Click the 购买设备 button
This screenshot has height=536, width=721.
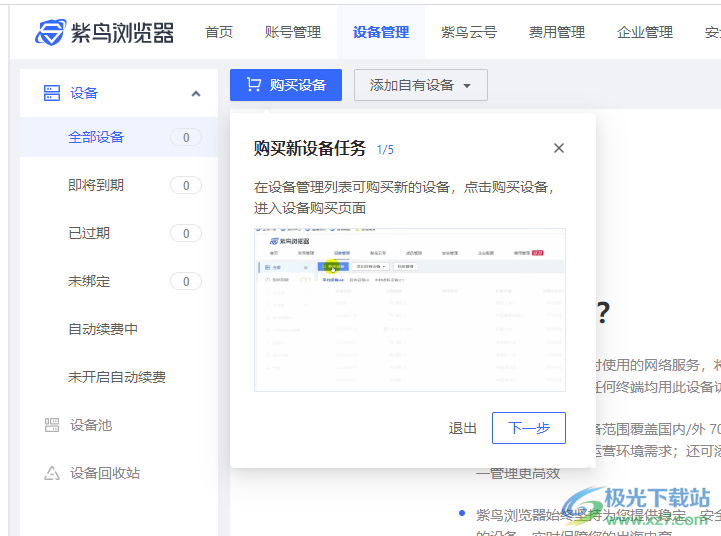click(286, 85)
